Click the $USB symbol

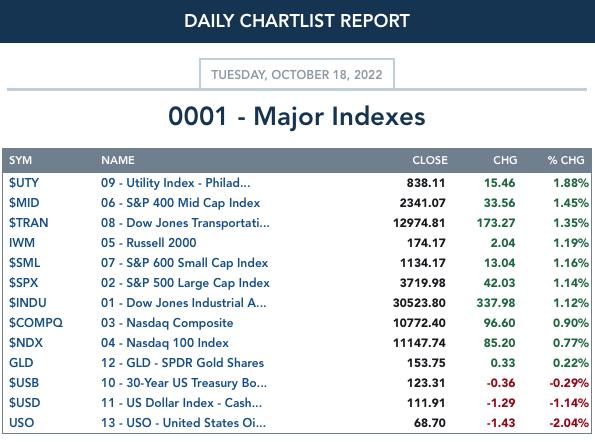click(x=24, y=383)
